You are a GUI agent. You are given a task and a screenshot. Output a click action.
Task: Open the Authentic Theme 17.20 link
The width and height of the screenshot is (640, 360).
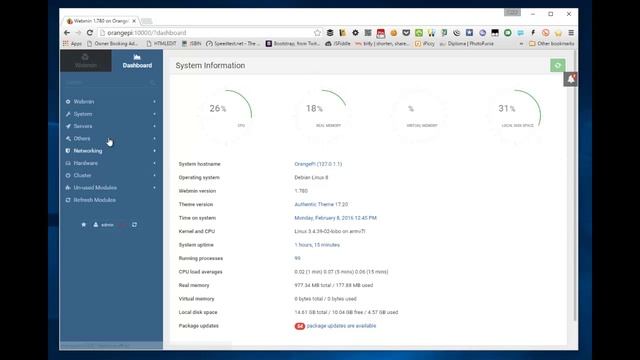pyautogui.click(x=321, y=204)
